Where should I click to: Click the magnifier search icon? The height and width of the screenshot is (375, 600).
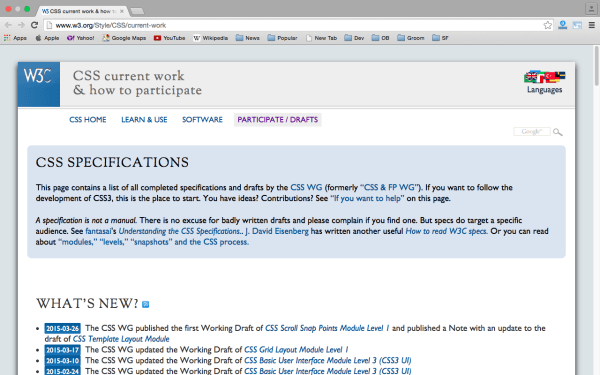pyautogui.click(x=558, y=132)
